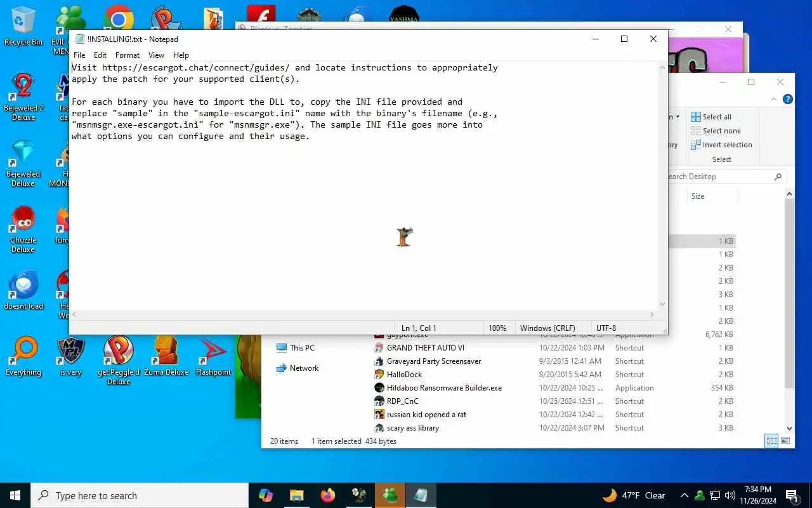
Task: Switch to Notepad taskbar icon
Action: (421, 495)
